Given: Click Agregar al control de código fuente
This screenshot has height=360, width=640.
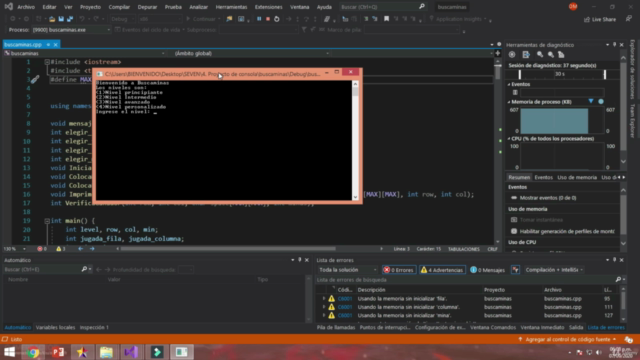Looking at the screenshot, I should [567, 339].
